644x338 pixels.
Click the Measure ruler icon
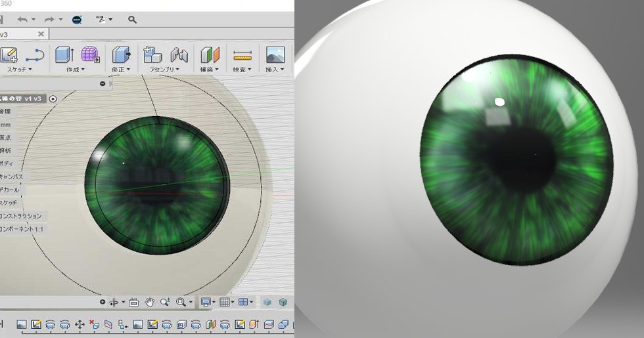tap(242, 54)
